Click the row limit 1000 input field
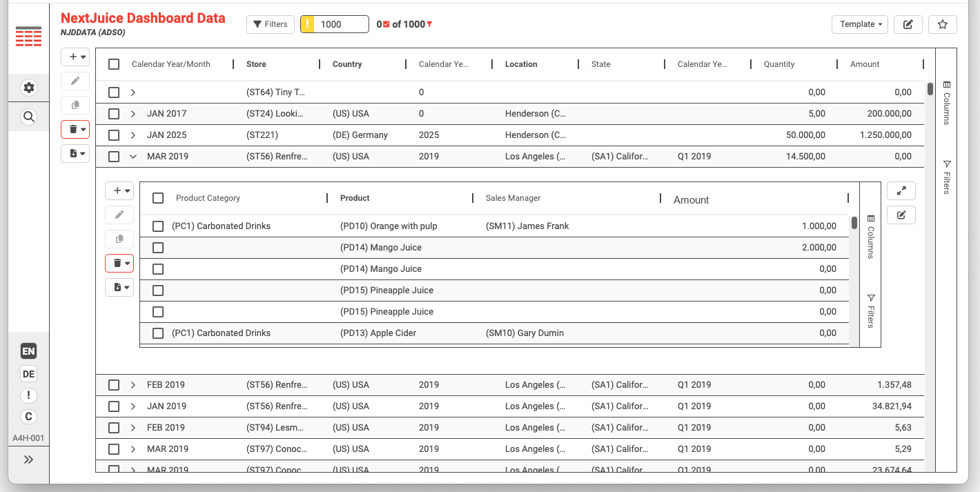 click(342, 24)
